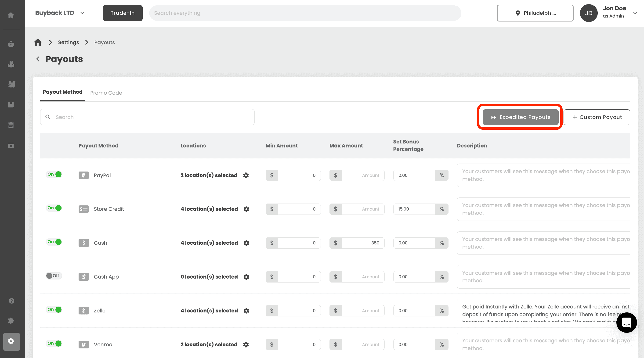Screen dimensions: 644x358
Task: Click the "Set Bonus Percentage" column header
Action: (408, 145)
